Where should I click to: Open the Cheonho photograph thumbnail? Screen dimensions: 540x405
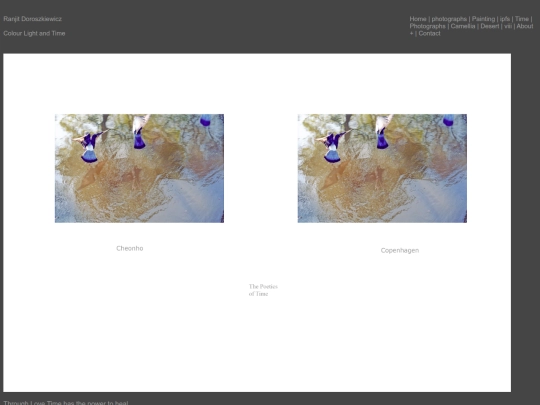139,168
